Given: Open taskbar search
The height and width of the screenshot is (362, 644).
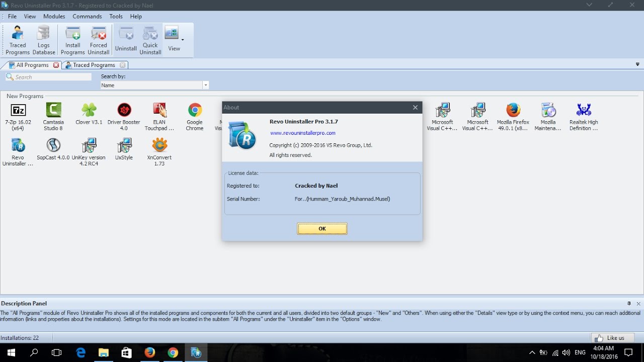Looking at the screenshot, I should [x=34, y=353].
